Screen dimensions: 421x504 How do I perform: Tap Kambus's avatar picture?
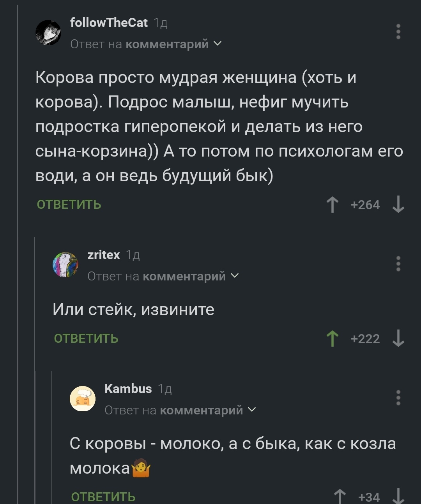[83, 399]
